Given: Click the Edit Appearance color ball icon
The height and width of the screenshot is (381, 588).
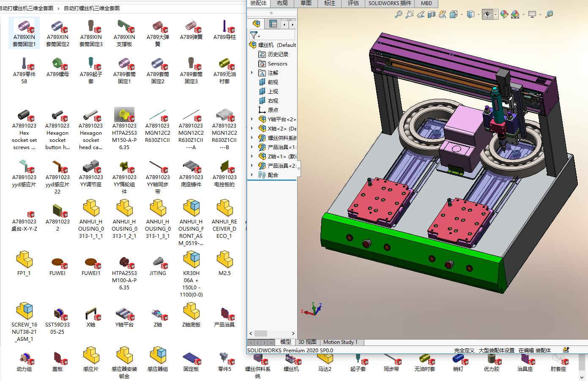Looking at the screenshot, I should (504, 14).
